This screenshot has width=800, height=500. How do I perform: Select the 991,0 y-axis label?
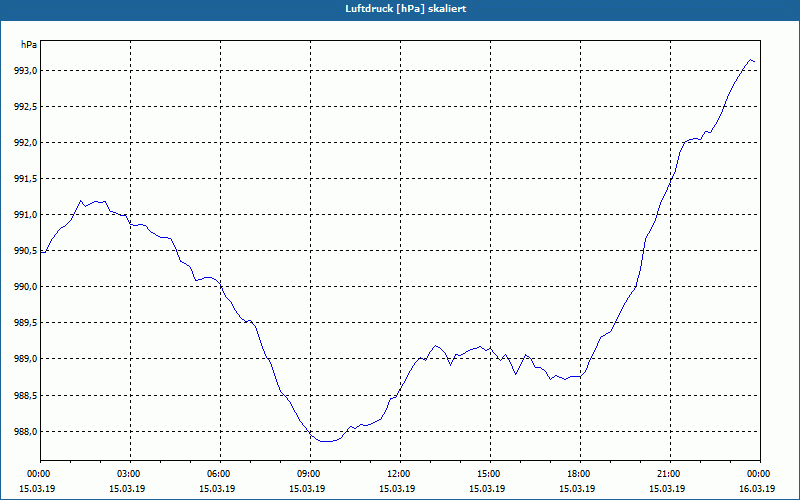tap(26, 215)
